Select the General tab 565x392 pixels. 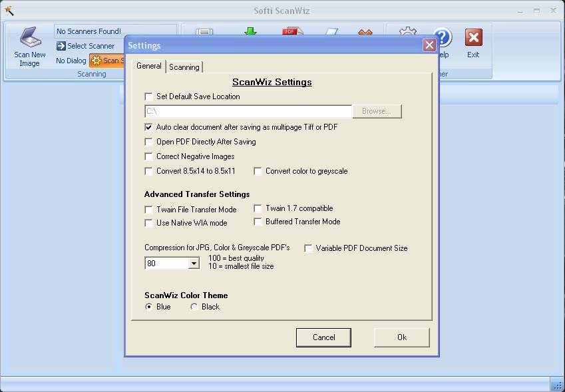(149, 66)
